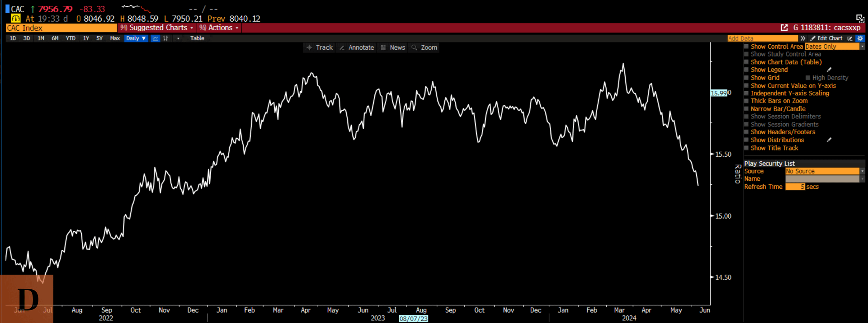Select the 1Y time range
The height and width of the screenshot is (323, 868).
(x=86, y=38)
